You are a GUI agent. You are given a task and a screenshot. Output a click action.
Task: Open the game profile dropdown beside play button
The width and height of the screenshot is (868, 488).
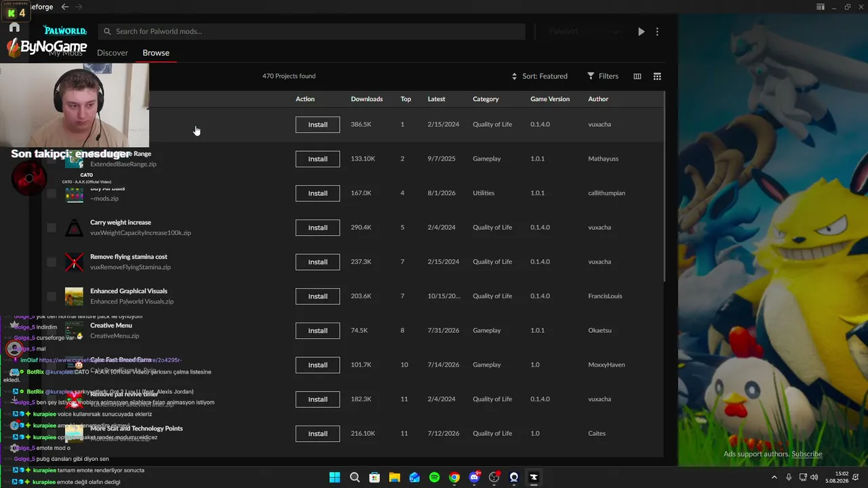click(583, 31)
